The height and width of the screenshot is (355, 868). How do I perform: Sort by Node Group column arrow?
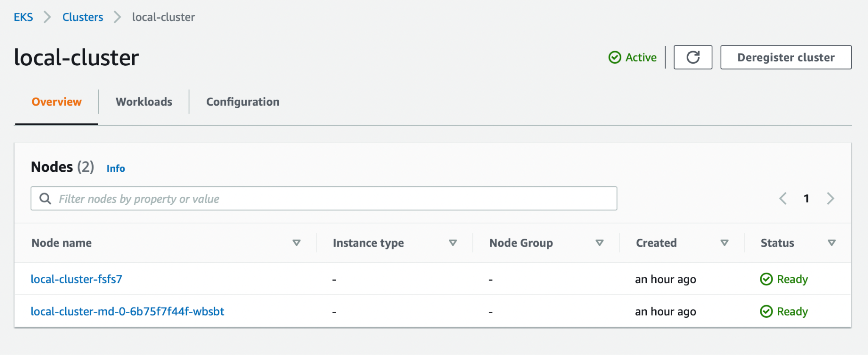coord(599,243)
